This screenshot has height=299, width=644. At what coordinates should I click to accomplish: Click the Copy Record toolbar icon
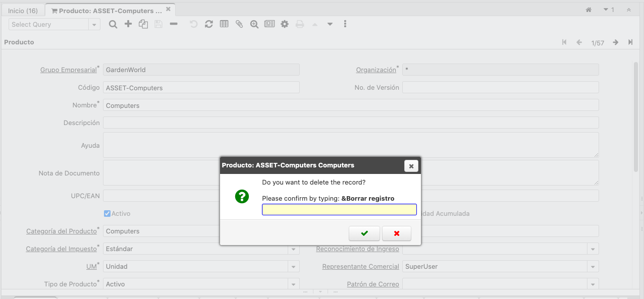pyautogui.click(x=143, y=24)
